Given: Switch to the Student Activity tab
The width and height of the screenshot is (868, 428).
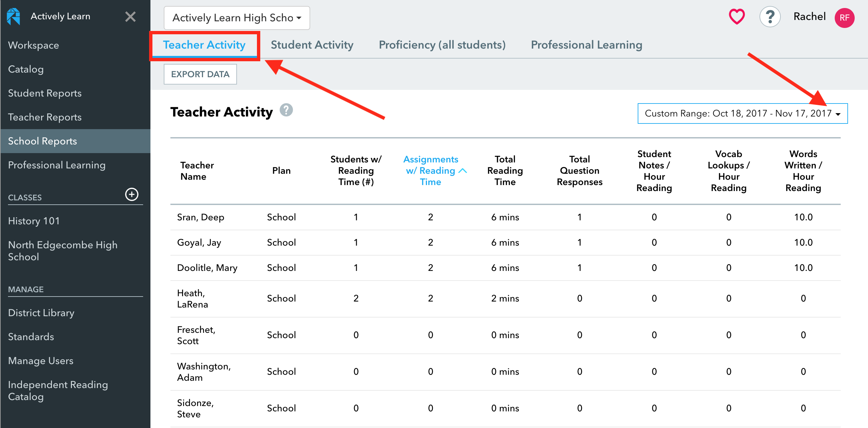Looking at the screenshot, I should pos(312,45).
